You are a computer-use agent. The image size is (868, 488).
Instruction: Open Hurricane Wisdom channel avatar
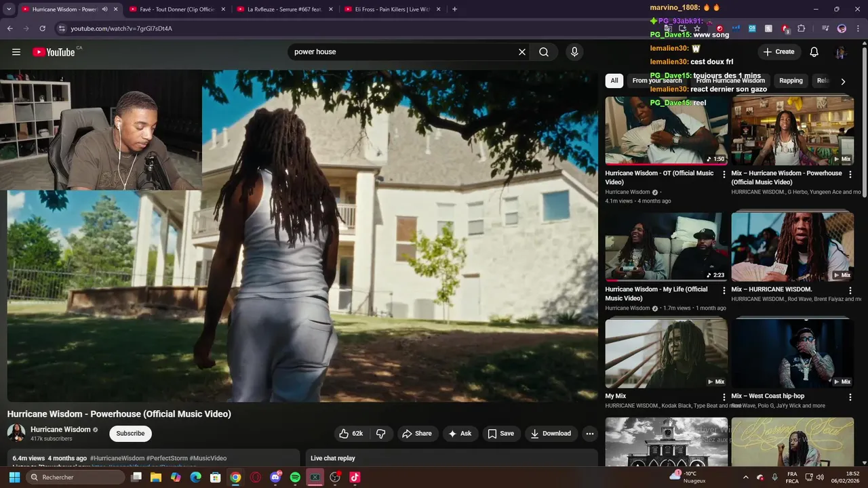[16, 433]
